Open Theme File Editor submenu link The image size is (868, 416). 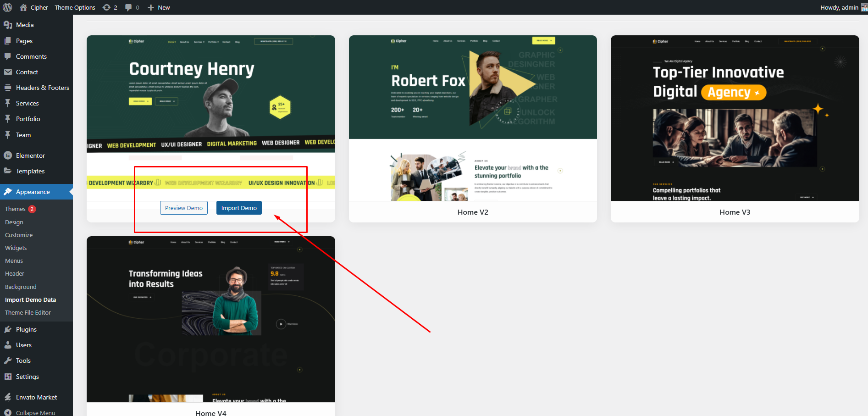pos(28,312)
